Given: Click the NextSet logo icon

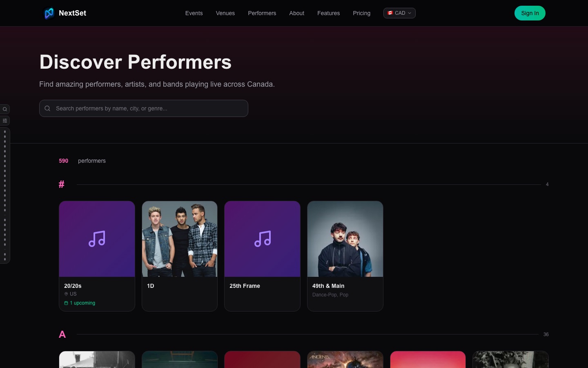Looking at the screenshot, I should [x=49, y=13].
